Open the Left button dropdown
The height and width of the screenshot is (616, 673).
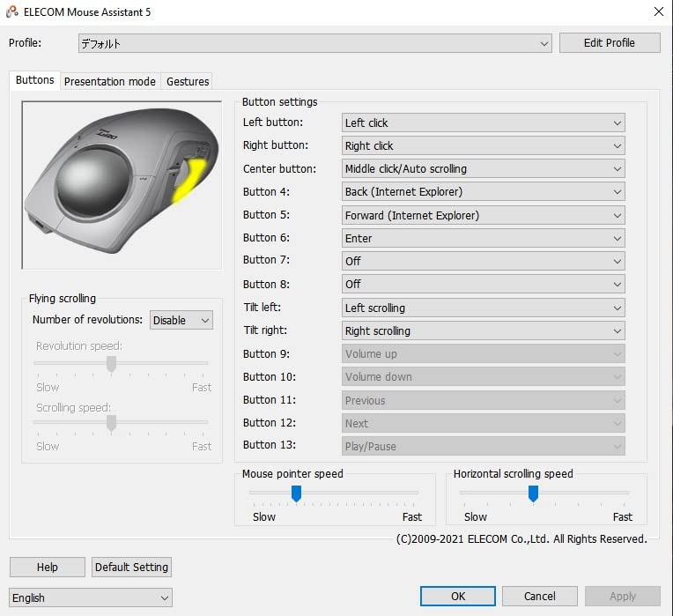tap(484, 122)
